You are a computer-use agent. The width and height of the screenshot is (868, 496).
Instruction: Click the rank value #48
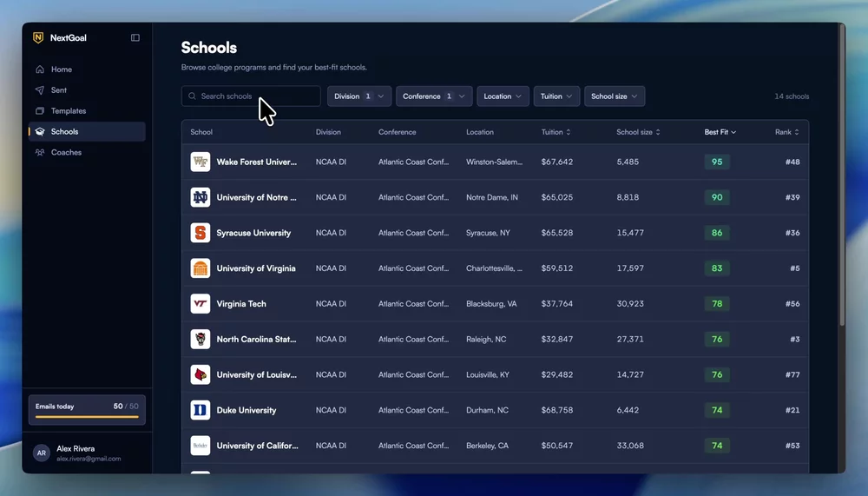pyautogui.click(x=792, y=162)
